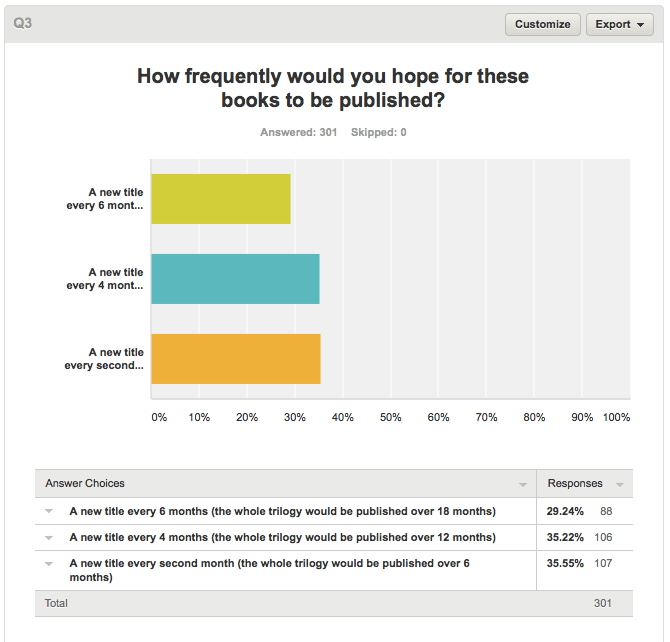Click the sort arrow in Answer Choices header
The height and width of the screenshot is (642, 670).
[x=523, y=485]
